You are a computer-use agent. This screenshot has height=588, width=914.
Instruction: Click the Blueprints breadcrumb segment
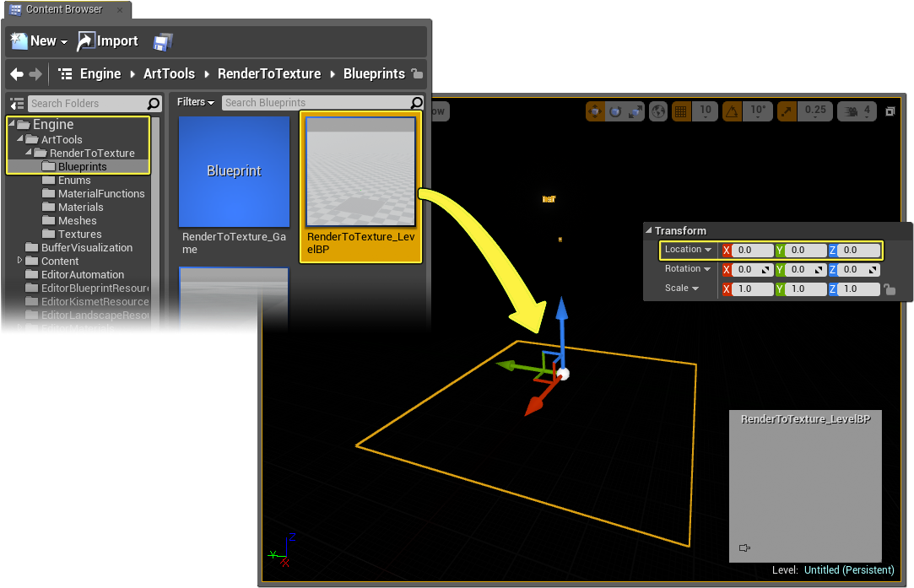coord(374,74)
